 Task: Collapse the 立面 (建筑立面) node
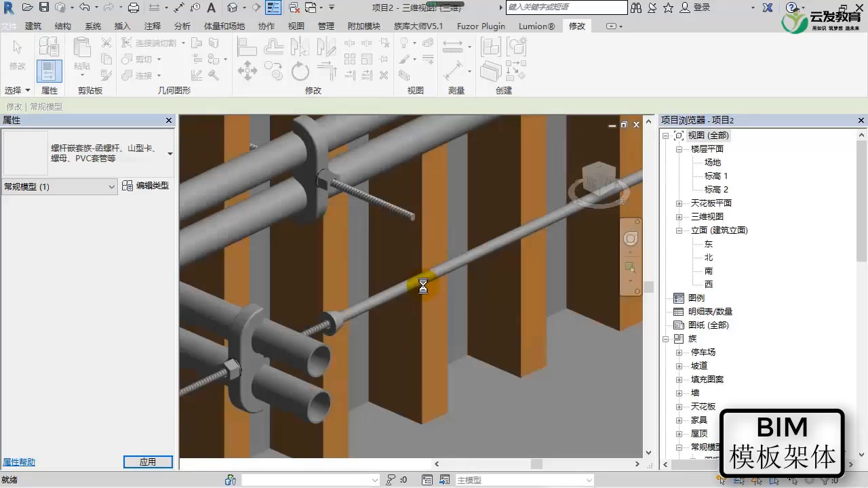(x=679, y=230)
